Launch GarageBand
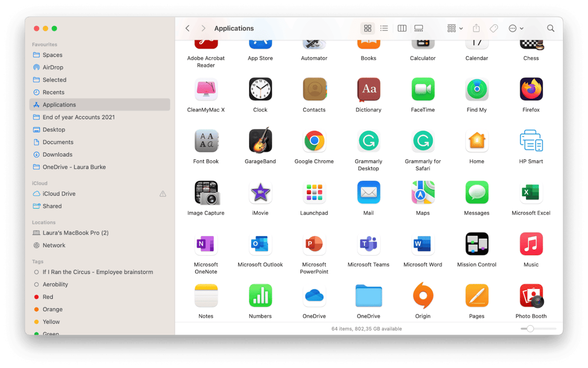This screenshot has width=588, height=368. (260, 141)
